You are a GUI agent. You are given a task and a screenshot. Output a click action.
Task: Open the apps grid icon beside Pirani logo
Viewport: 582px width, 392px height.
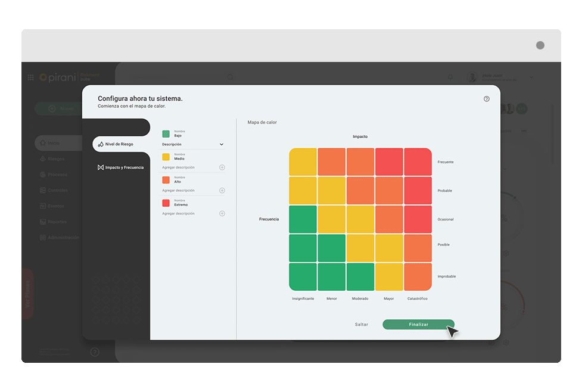pyautogui.click(x=31, y=77)
